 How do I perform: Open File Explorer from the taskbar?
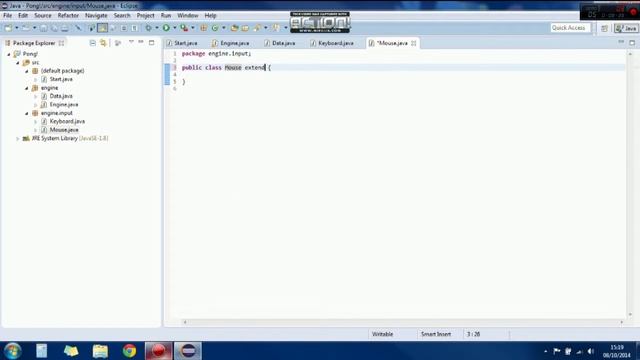(100, 351)
